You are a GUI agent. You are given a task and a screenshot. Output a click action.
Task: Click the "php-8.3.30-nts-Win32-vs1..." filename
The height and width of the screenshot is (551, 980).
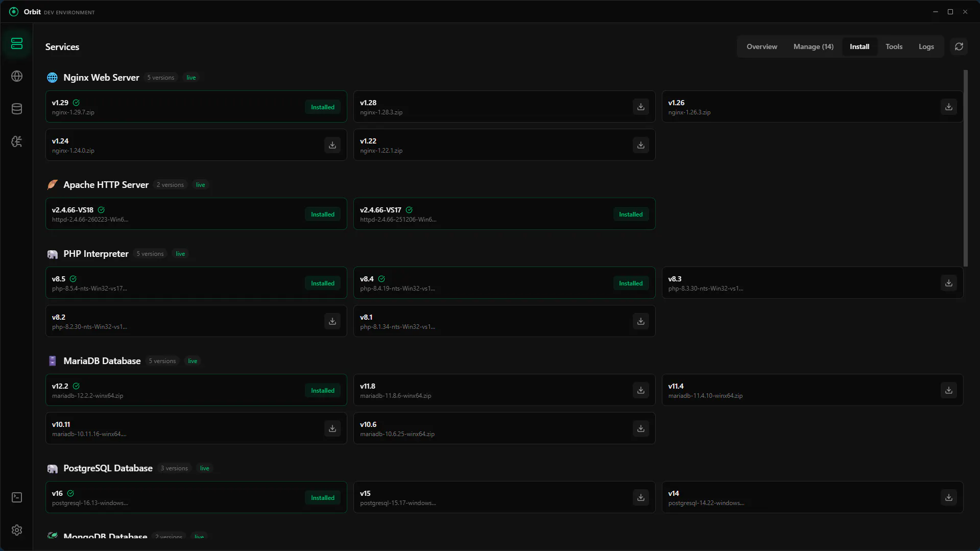(x=705, y=289)
